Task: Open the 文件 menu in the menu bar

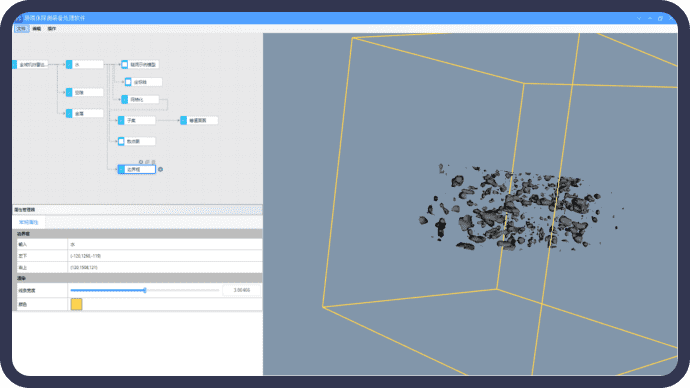Action: point(21,29)
